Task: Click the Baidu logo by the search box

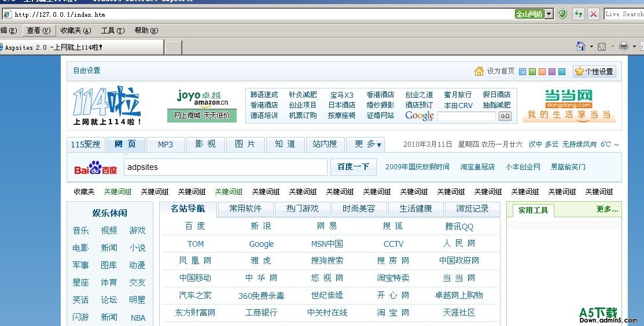Action: (95, 167)
